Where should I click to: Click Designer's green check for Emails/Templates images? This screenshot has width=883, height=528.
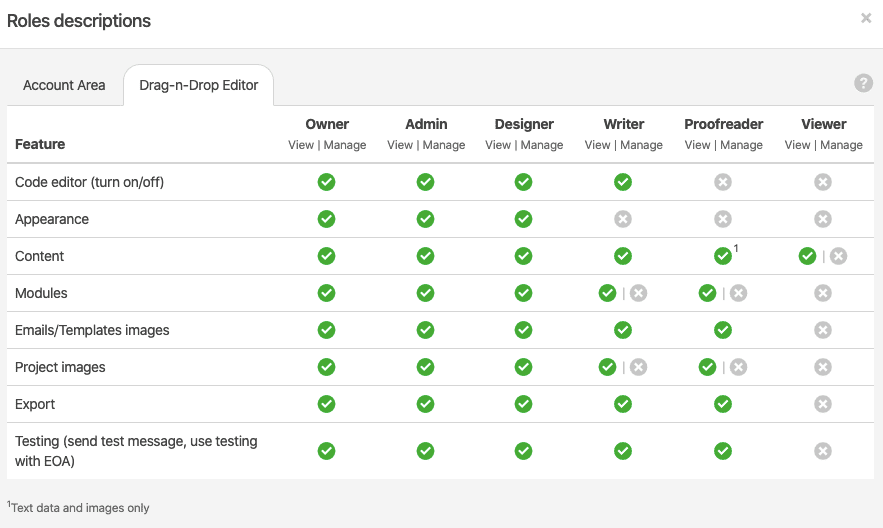coord(524,330)
